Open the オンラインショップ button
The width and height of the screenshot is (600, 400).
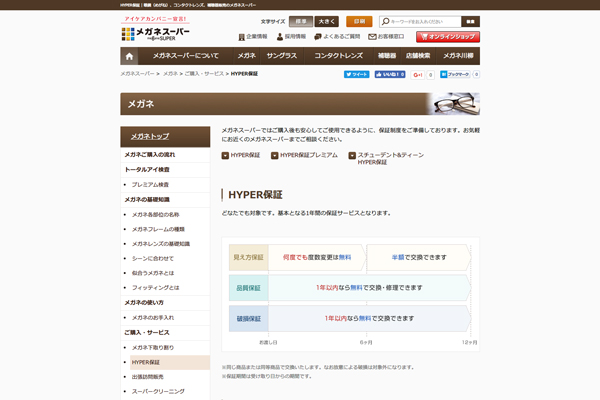(x=448, y=37)
